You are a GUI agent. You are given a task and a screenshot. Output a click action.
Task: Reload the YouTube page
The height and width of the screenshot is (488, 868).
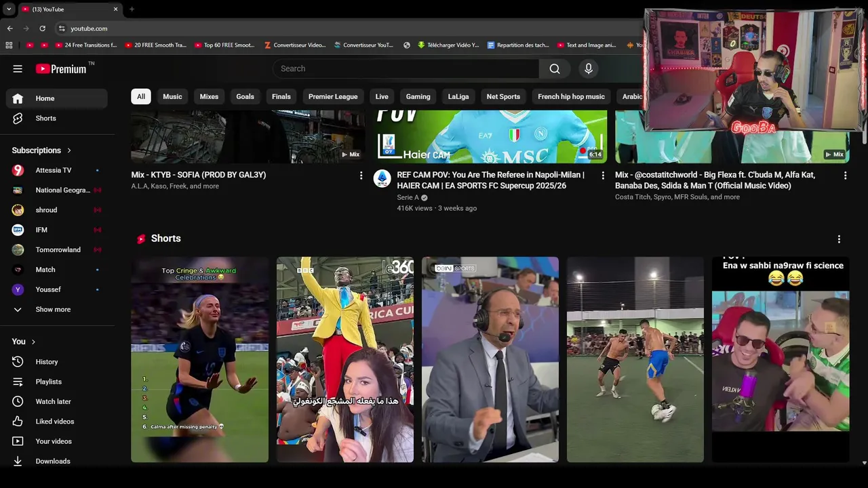(x=42, y=28)
